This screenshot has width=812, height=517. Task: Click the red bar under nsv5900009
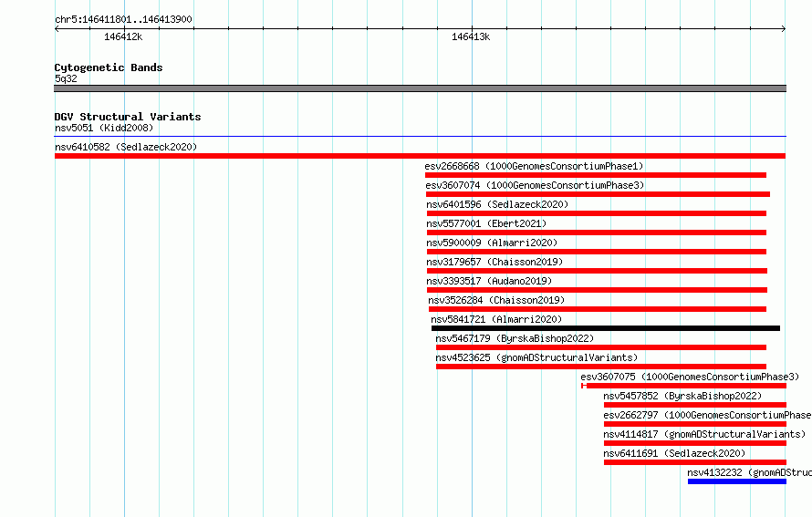tap(597, 252)
